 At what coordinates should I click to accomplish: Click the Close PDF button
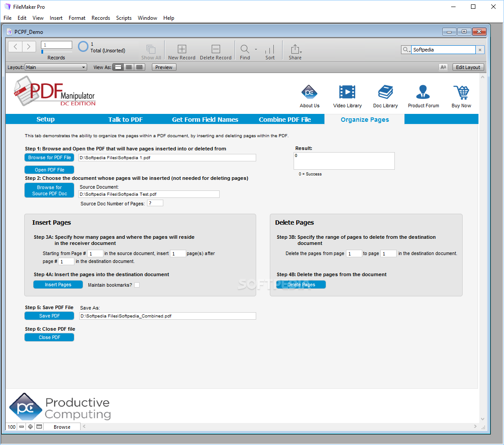coord(49,337)
